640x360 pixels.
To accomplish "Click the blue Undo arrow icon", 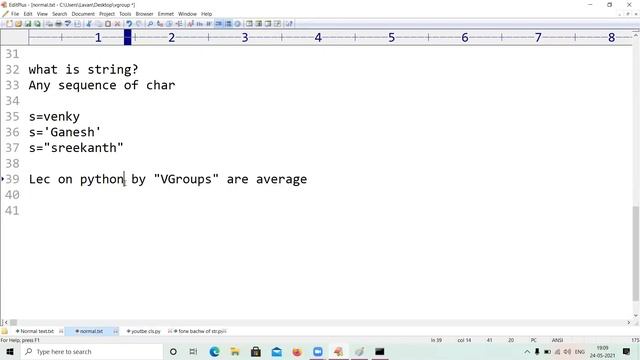I will [129, 24].
